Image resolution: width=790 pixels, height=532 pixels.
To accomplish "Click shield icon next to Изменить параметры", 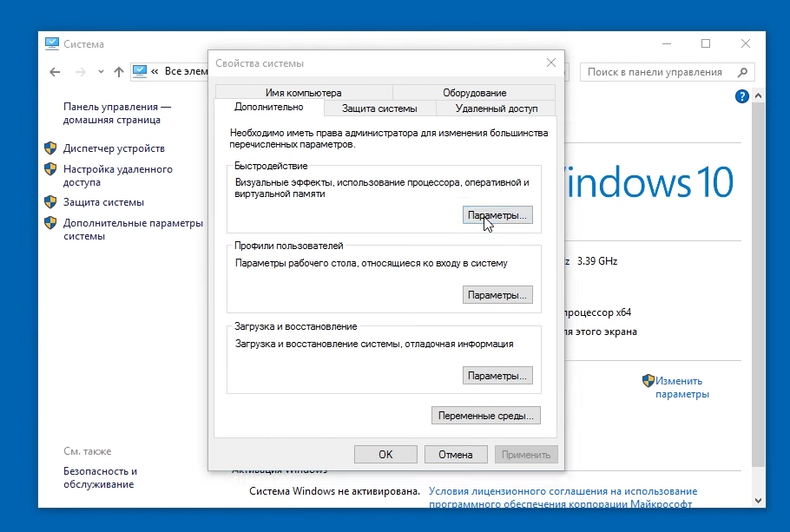I will click(648, 380).
